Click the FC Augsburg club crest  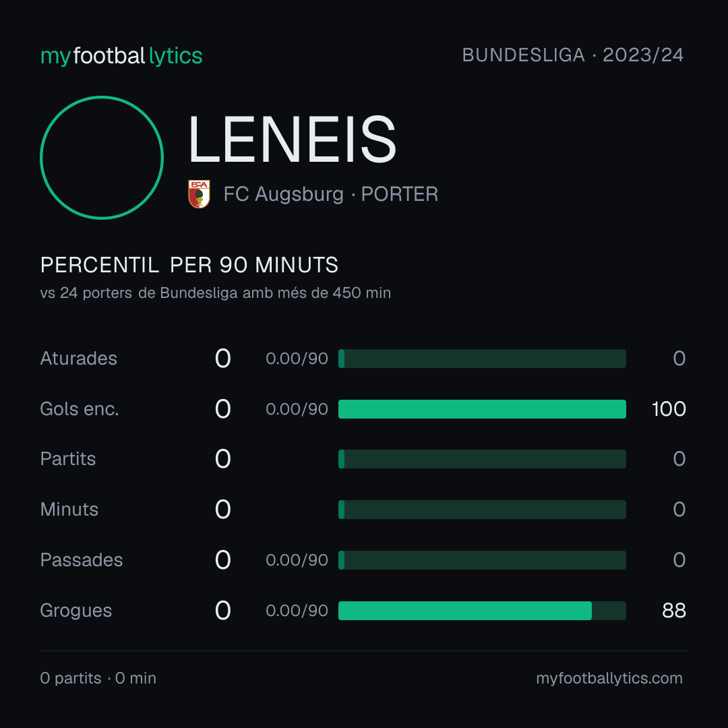point(199,194)
